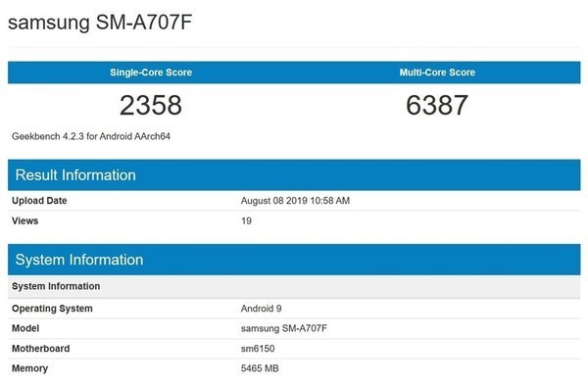The image size is (588, 386).
Task: Click the blue System Information section banner
Action: tap(294, 260)
